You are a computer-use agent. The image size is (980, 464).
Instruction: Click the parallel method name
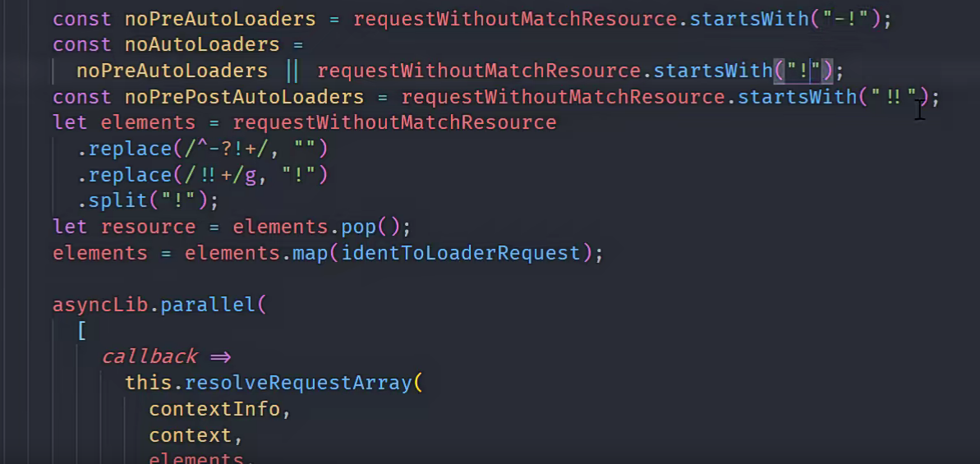(x=207, y=306)
